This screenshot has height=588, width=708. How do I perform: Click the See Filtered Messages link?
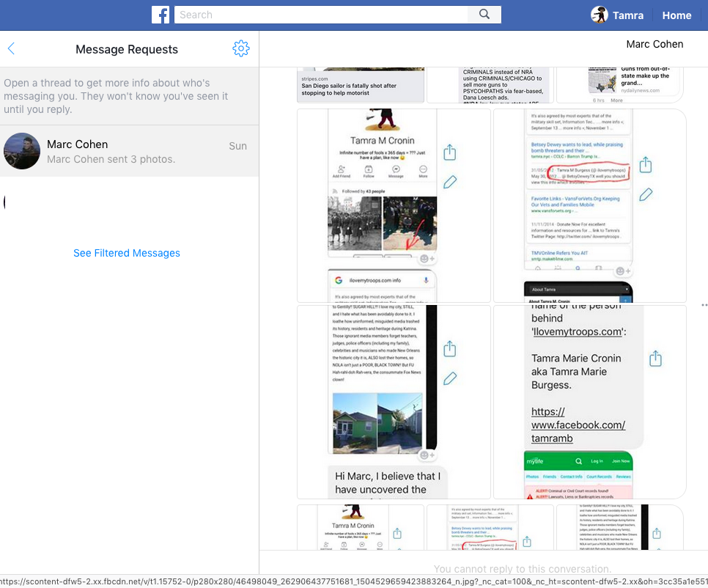(127, 253)
